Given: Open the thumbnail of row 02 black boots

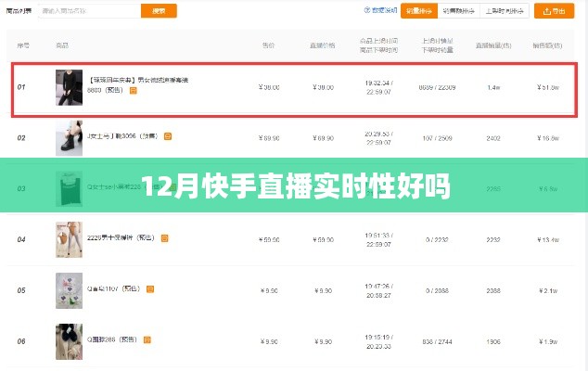Looking at the screenshot, I should click(69, 138).
